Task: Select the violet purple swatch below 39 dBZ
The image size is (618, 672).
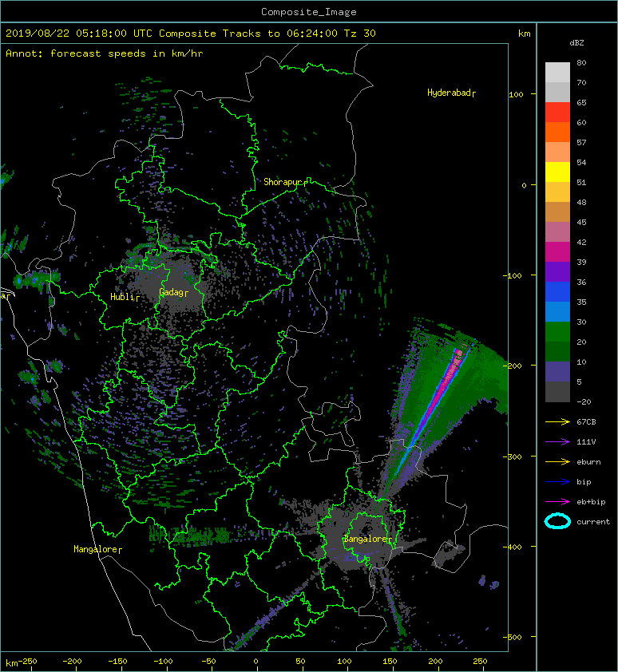Action: click(x=557, y=271)
